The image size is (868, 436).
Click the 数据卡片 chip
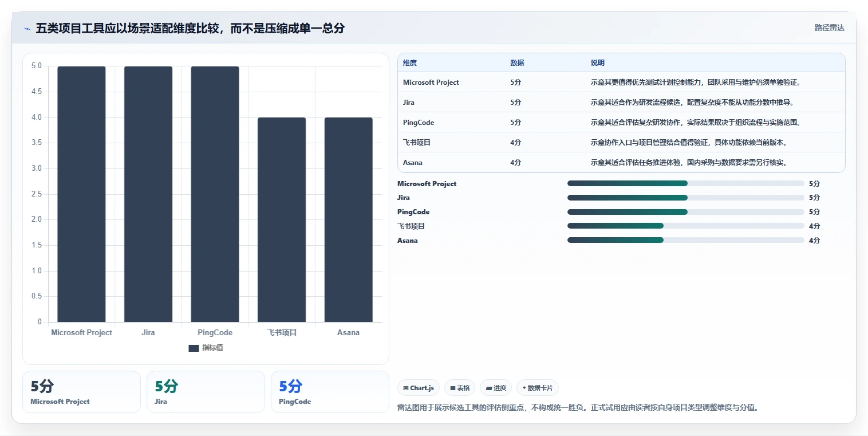click(x=537, y=388)
